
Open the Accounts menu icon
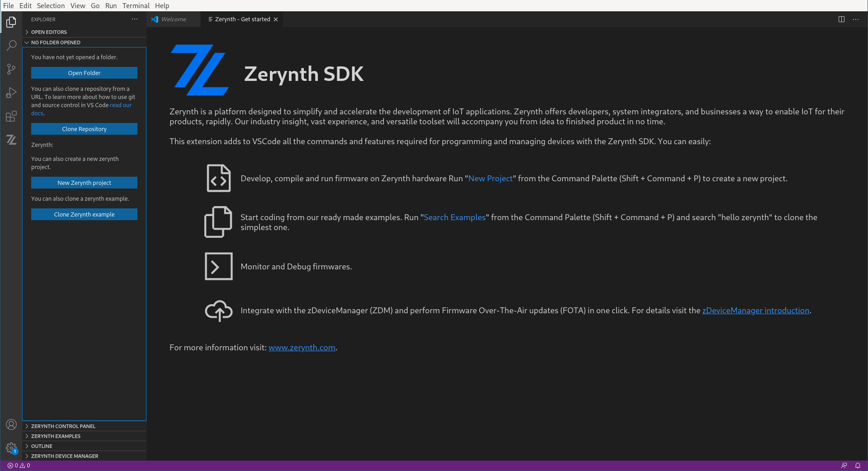tap(11, 424)
